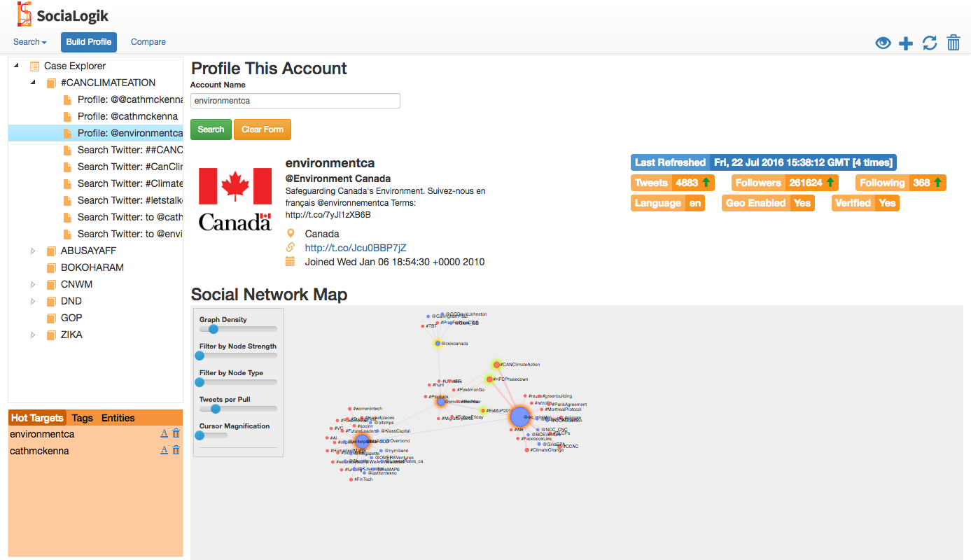Click the CNWM folder icon
This screenshot has width=971, height=560.
(51, 284)
